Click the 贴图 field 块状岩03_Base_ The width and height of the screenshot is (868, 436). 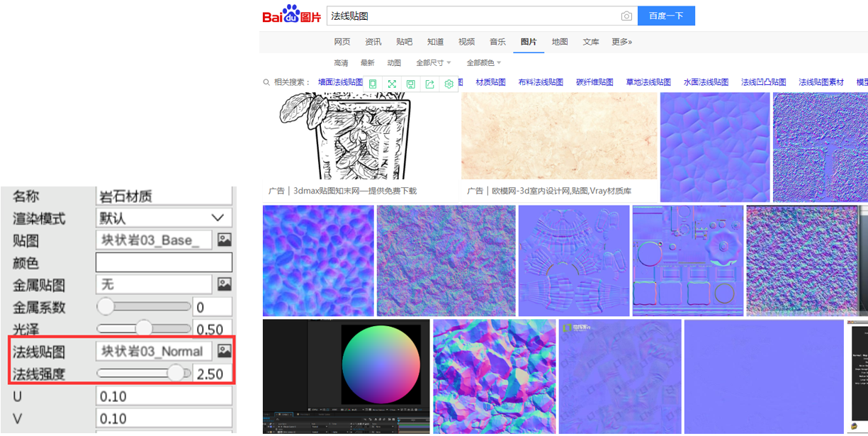pos(154,240)
